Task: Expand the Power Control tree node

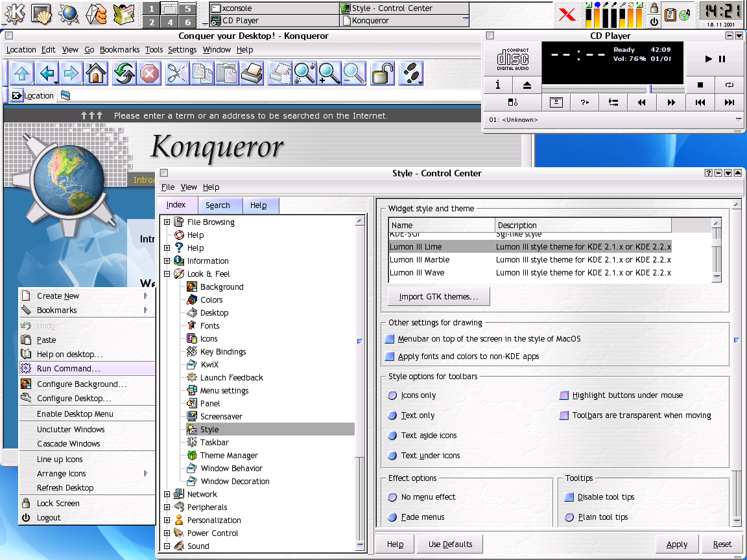Action: click(167, 533)
